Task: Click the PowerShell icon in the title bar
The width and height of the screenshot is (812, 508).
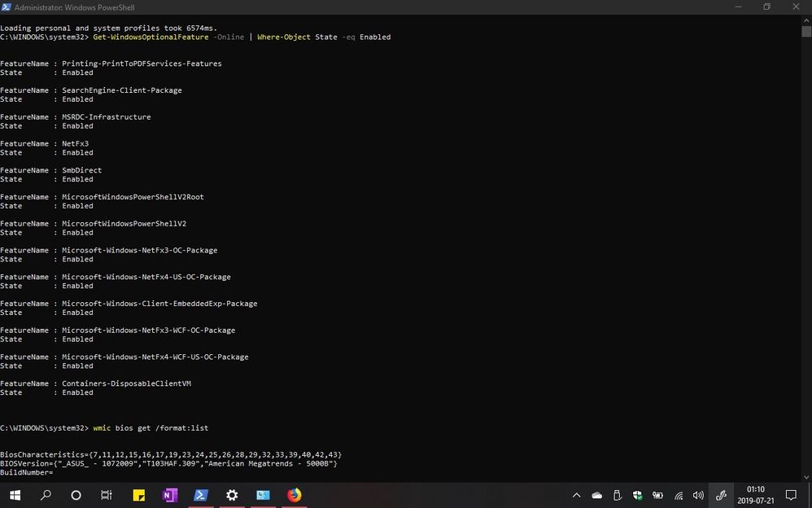Action: tap(7, 7)
